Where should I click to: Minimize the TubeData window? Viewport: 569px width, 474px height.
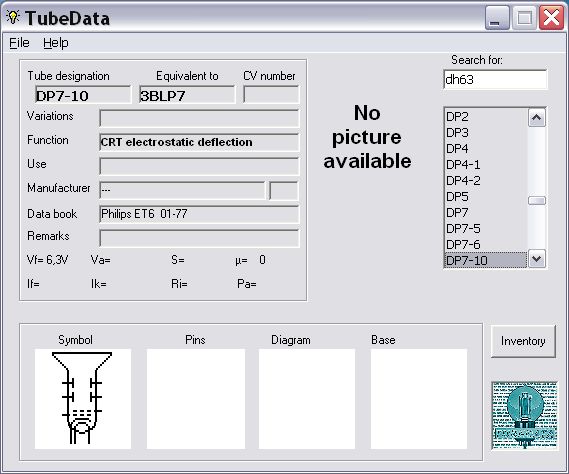pos(497,17)
